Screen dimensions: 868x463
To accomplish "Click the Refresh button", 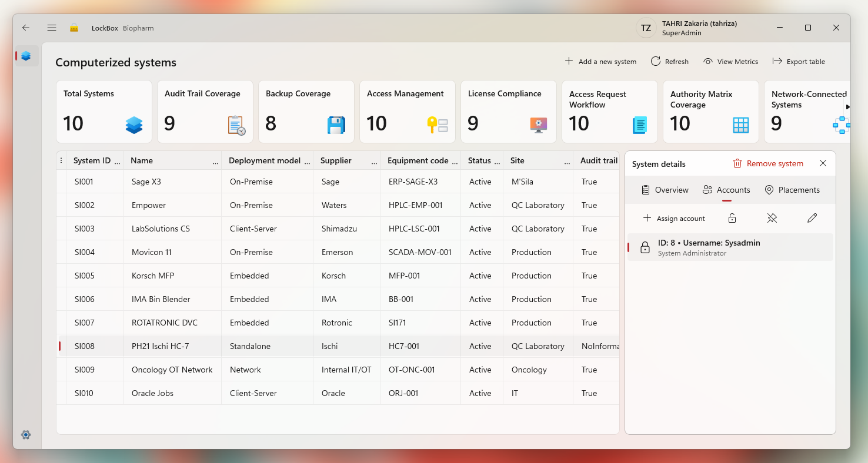I will coord(670,61).
